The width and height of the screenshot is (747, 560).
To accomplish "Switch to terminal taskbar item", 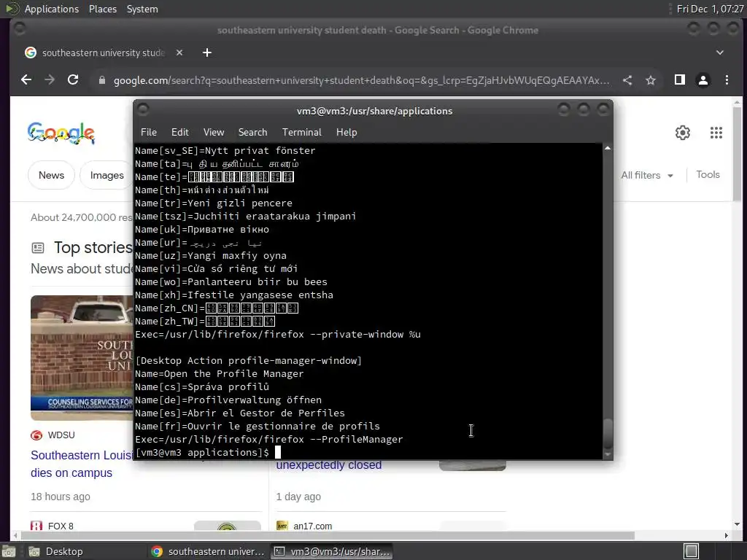I will 332,551.
